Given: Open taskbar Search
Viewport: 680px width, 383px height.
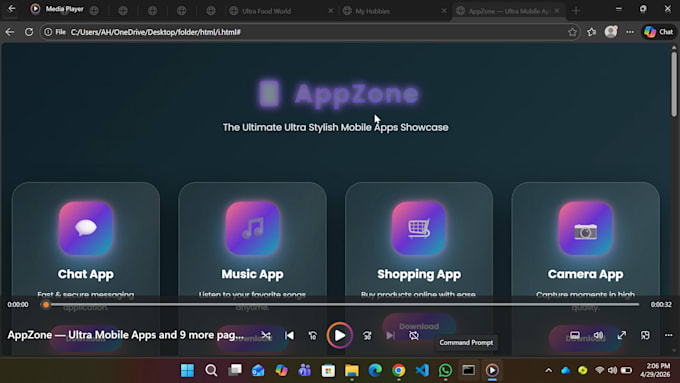Looking at the screenshot, I should pyautogui.click(x=211, y=370).
